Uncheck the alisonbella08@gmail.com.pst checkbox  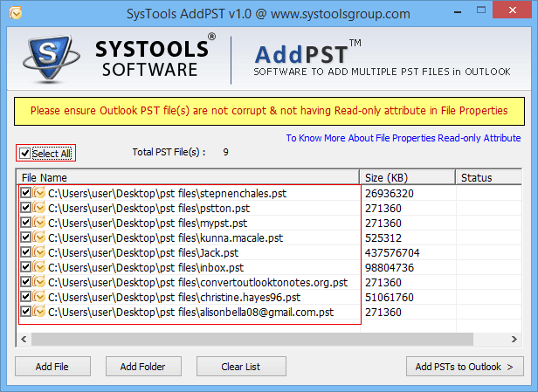point(25,312)
